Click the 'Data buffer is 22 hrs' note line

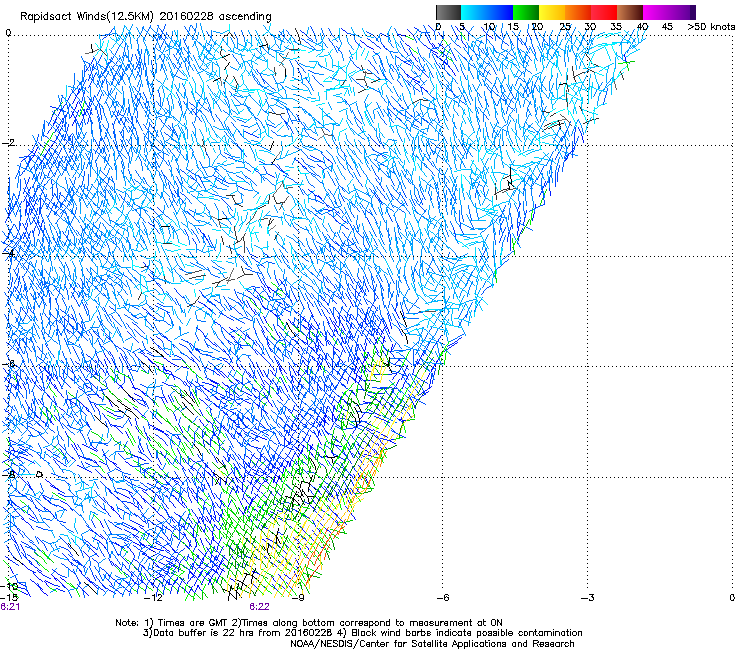[x=362, y=633]
